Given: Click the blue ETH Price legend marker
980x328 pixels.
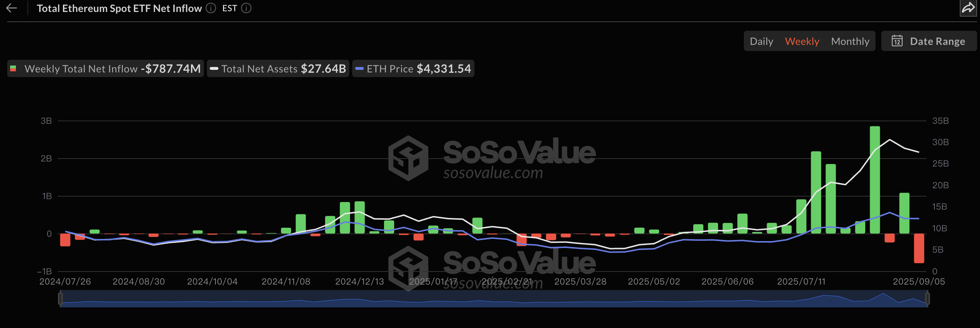Looking at the screenshot, I should pos(359,69).
